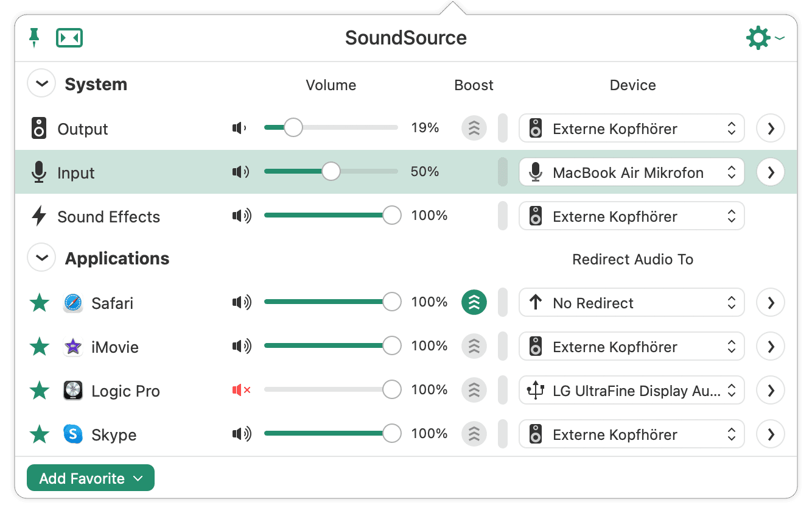Click the SoundSource title text

click(x=406, y=38)
